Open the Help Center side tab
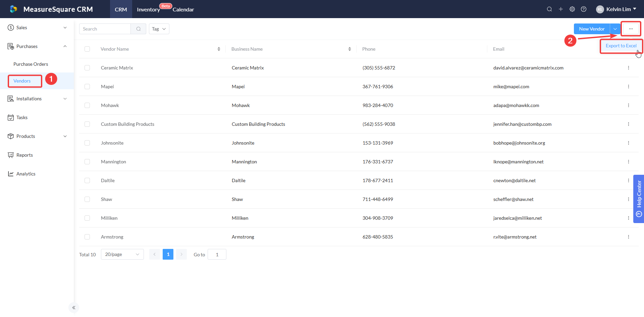 click(x=639, y=199)
